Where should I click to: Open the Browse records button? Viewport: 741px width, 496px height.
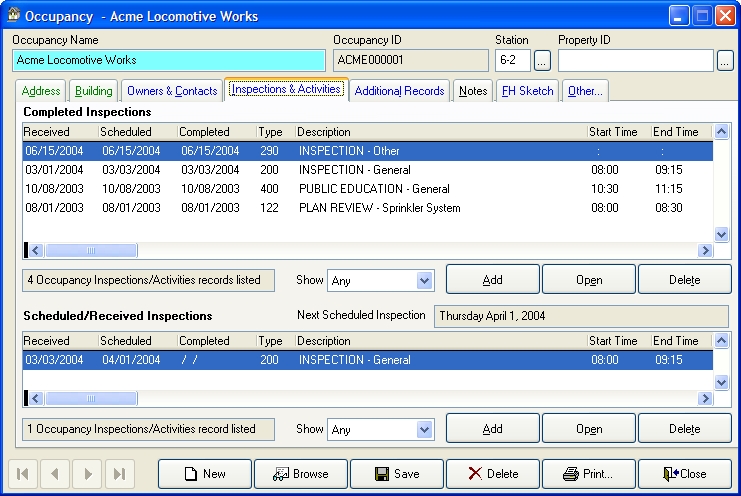[301, 474]
